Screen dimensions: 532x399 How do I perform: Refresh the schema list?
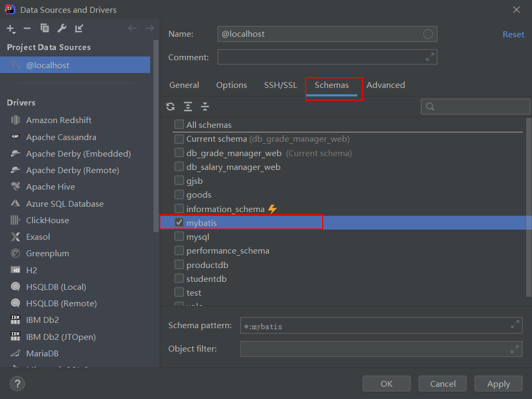point(170,107)
